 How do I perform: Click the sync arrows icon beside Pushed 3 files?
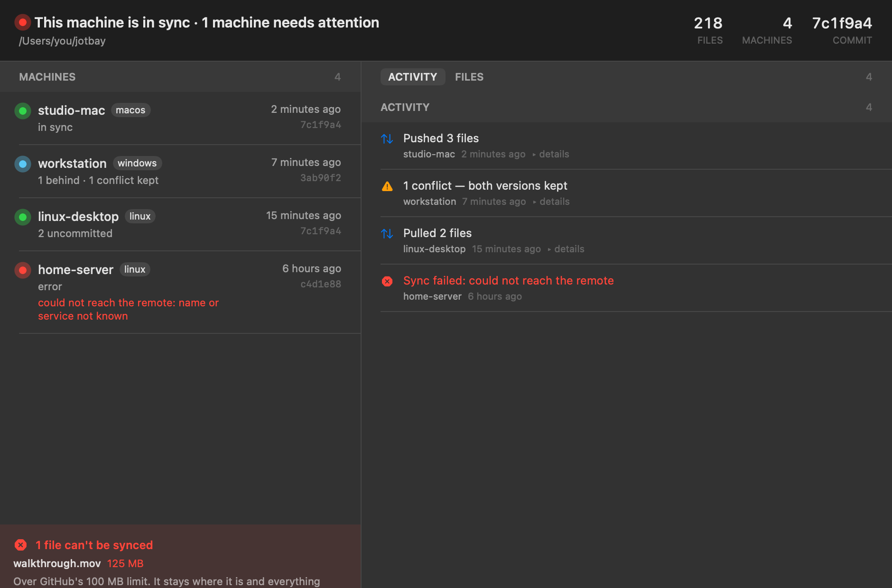(x=387, y=139)
